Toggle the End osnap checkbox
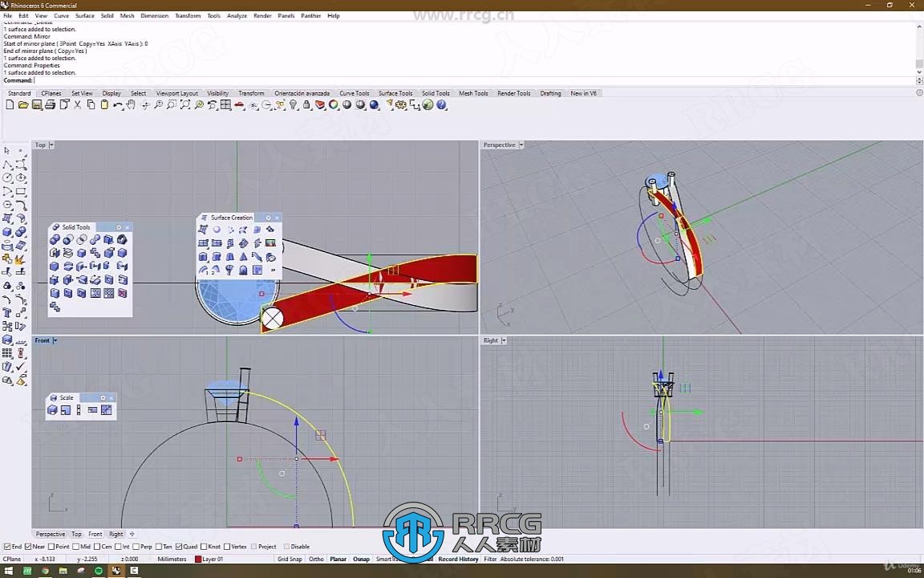Screen dimensions: 924x578 7,547
